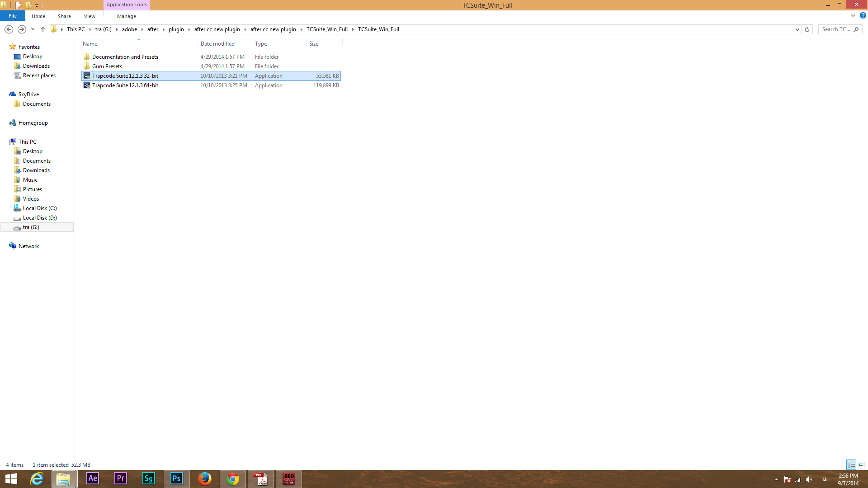Open the Documentation and Presets folder

pyautogui.click(x=125, y=56)
